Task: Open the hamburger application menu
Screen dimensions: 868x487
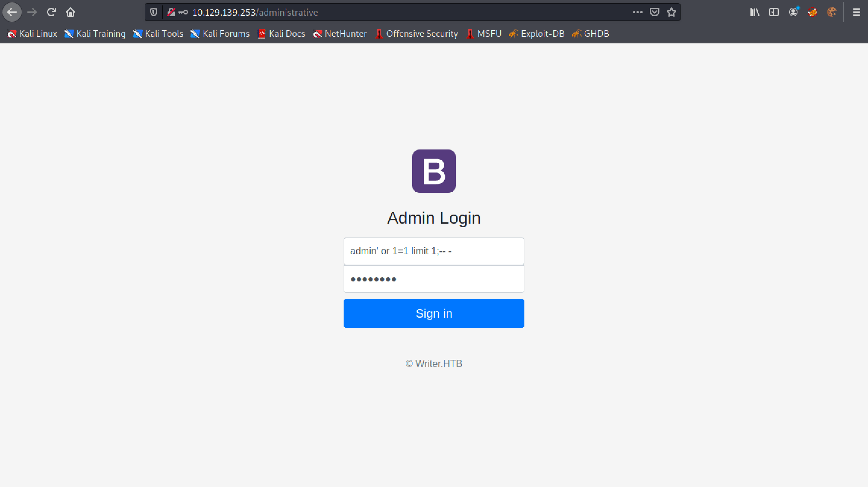Action: click(x=856, y=12)
